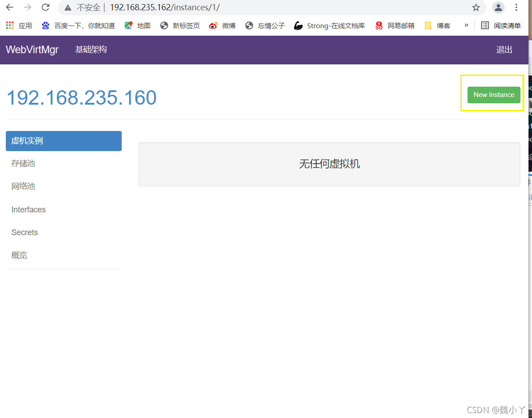
Task: Select the 虚机实例 sidebar tab
Action: (x=64, y=141)
